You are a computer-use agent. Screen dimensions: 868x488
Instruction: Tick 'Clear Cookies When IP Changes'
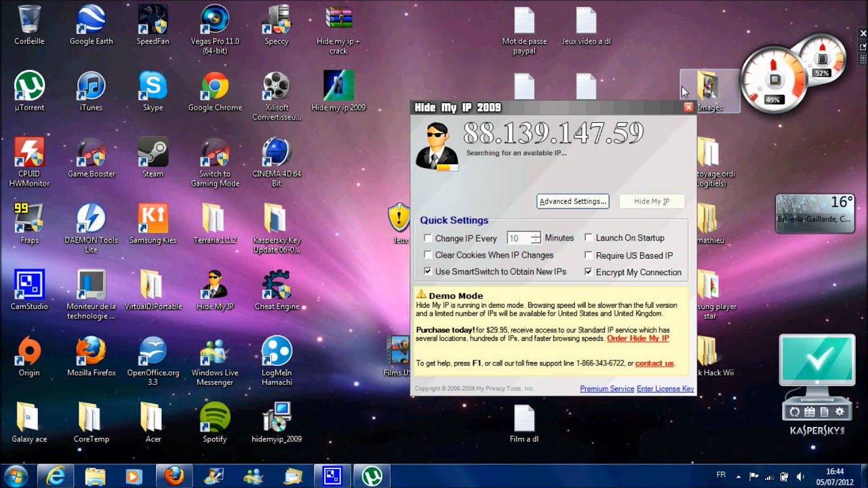pos(428,255)
